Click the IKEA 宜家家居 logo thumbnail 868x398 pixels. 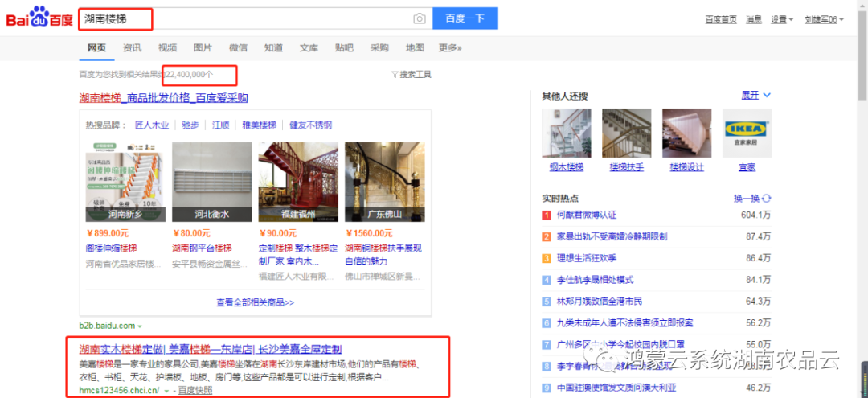(x=747, y=133)
